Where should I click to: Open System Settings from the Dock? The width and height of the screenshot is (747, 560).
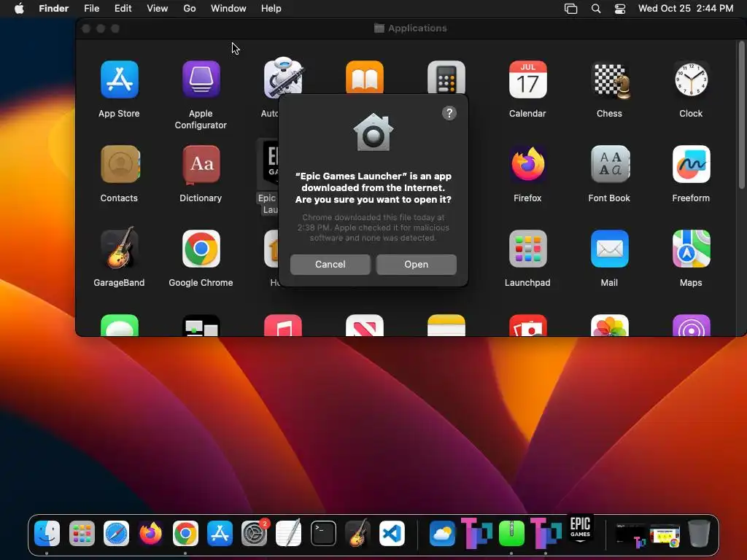coord(254,533)
